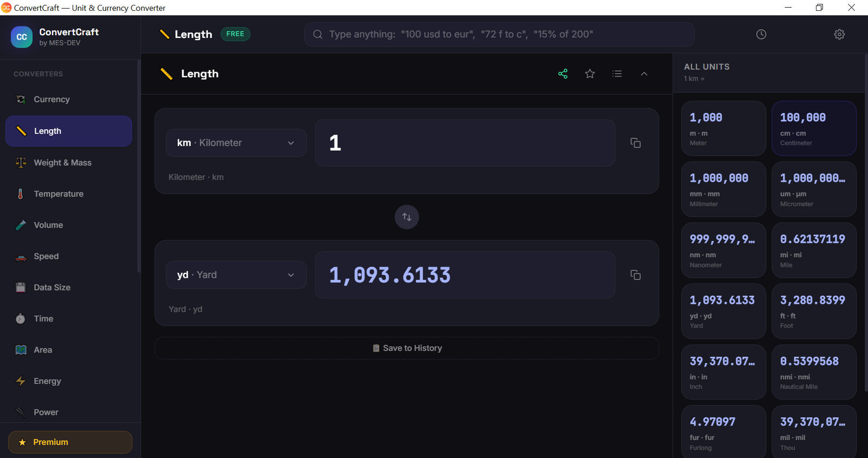Switch to Temperature converter
This screenshot has height=458, width=868.
[x=69, y=194]
